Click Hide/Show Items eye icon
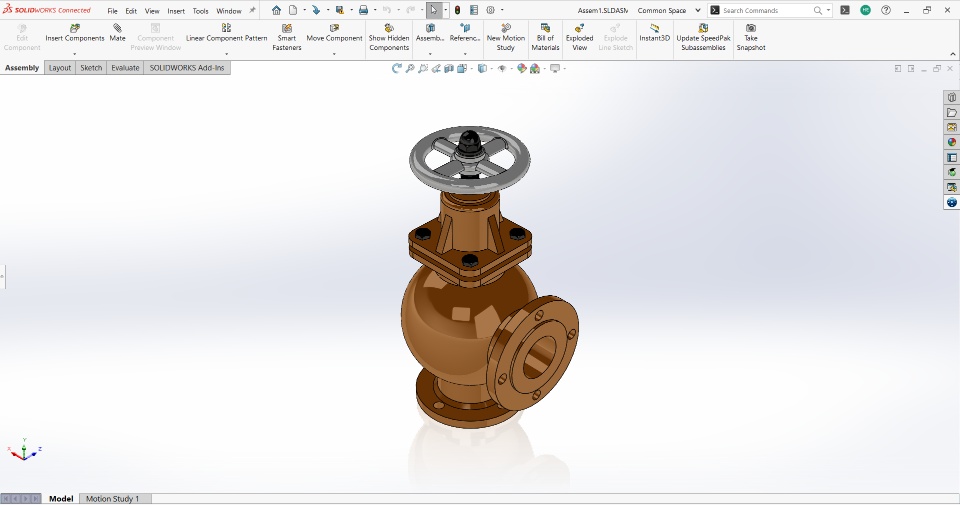960x505 pixels. coord(502,69)
